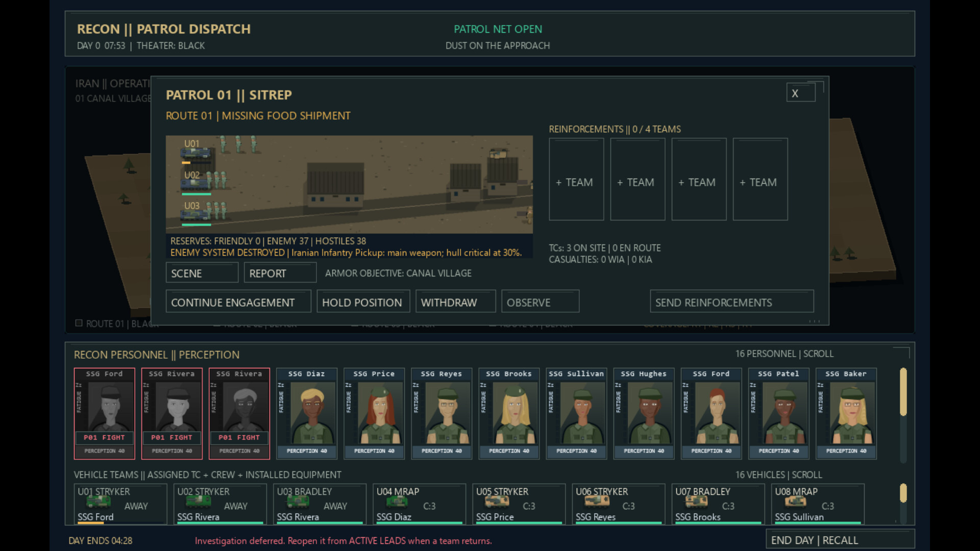The width and height of the screenshot is (980, 551).
Task: Click U02 STRYKER vehicle icon
Action: (x=198, y=503)
